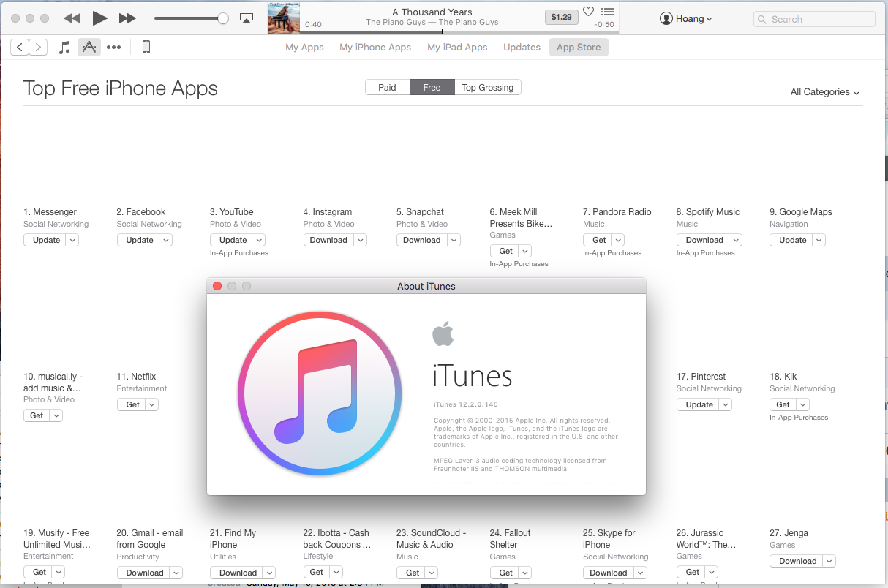Get the Jurassic World game
888x588 pixels.
point(692,573)
